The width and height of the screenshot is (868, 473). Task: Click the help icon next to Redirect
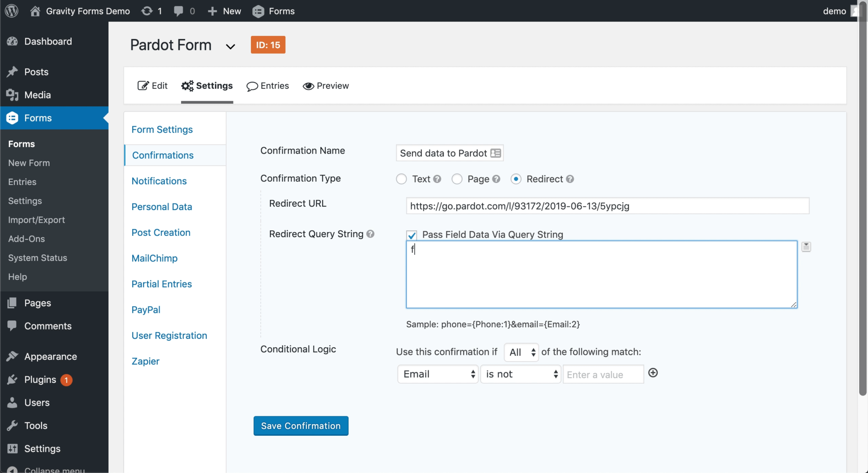[x=570, y=179]
